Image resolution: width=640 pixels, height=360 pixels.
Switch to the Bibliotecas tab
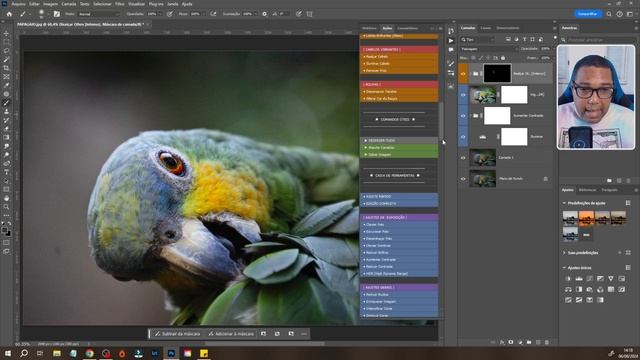click(x=587, y=190)
